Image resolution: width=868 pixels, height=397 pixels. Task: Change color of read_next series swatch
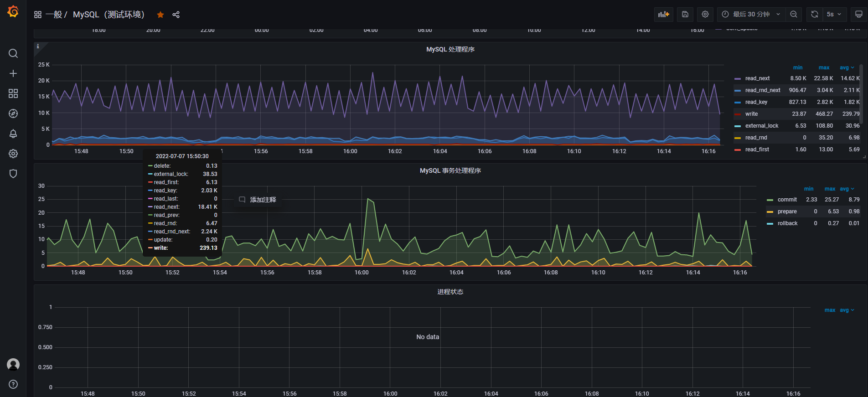click(738, 79)
